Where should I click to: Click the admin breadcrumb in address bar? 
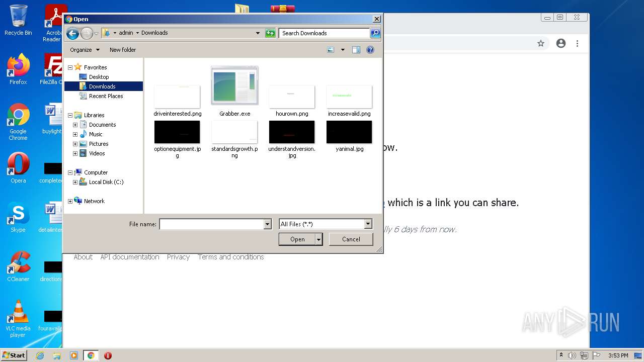[x=126, y=33]
